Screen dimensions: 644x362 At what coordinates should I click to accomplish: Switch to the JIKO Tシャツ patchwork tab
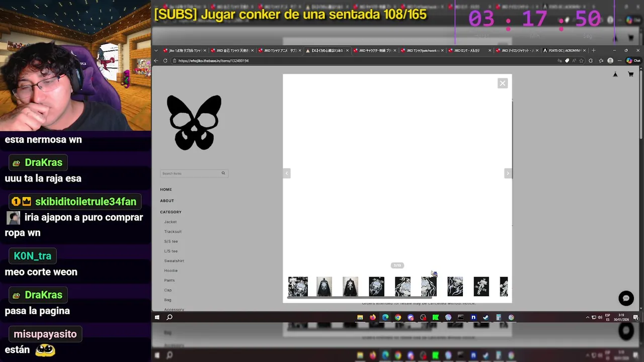(422, 50)
